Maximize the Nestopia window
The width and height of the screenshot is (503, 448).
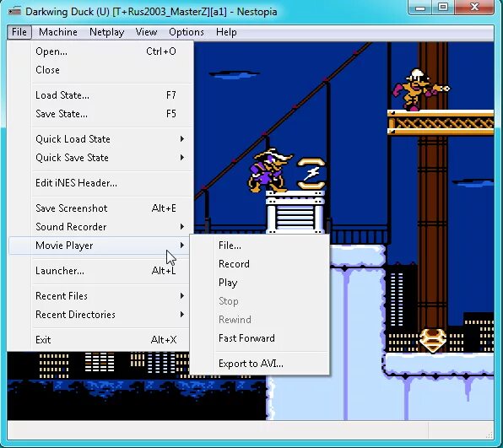tap(443, 8)
